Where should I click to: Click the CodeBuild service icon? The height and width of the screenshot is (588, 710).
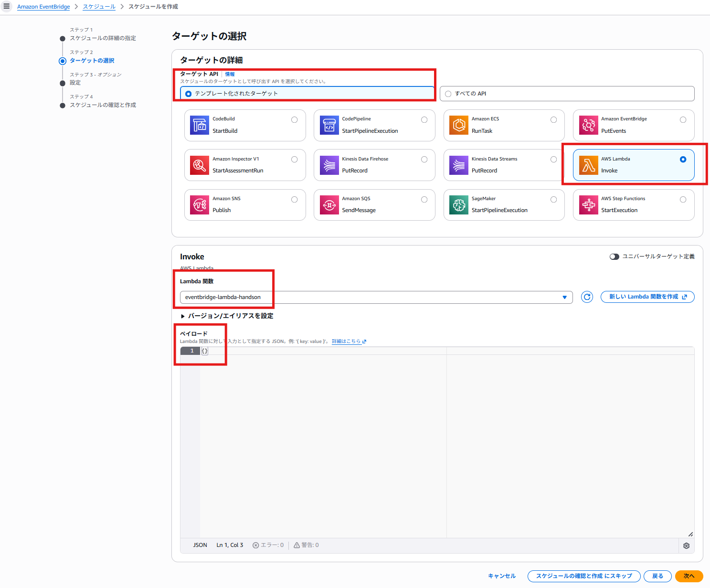(200, 125)
